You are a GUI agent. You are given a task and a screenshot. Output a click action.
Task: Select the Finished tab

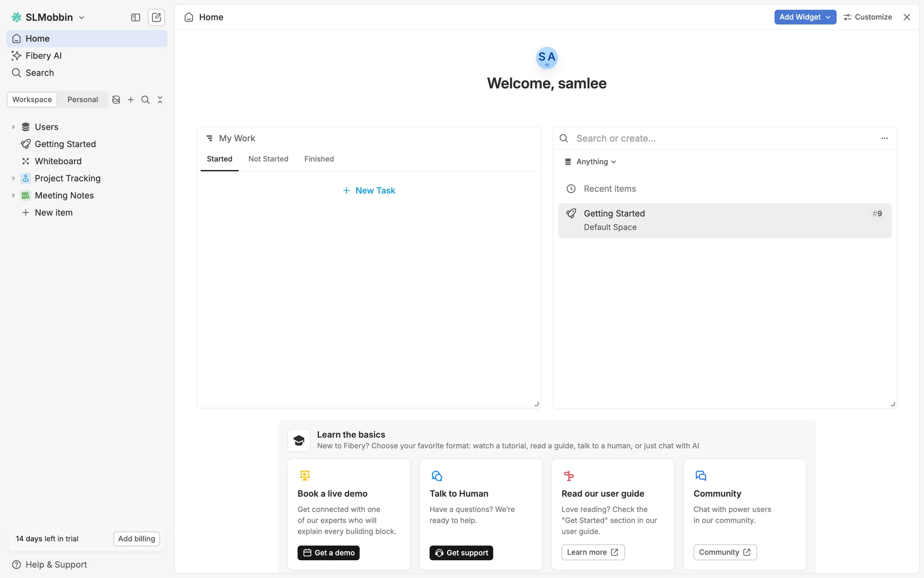319,159
